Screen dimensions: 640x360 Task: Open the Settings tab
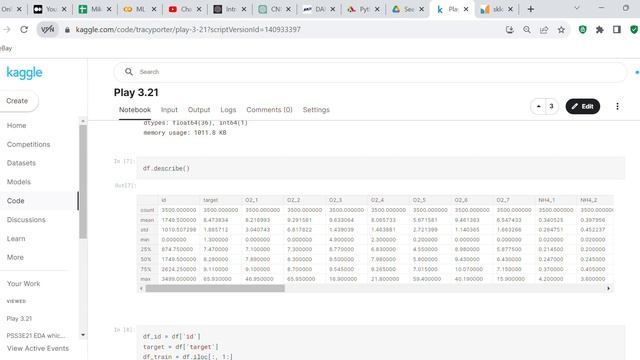[316, 110]
